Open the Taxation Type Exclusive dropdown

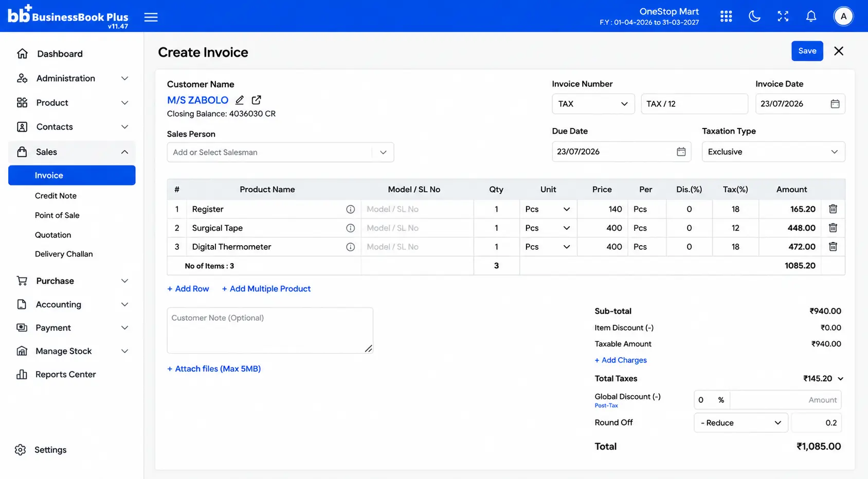click(773, 152)
